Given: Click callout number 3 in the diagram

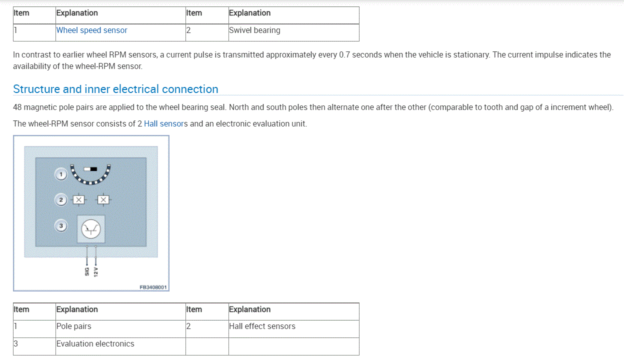Looking at the screenshot, I should [61, 226].
